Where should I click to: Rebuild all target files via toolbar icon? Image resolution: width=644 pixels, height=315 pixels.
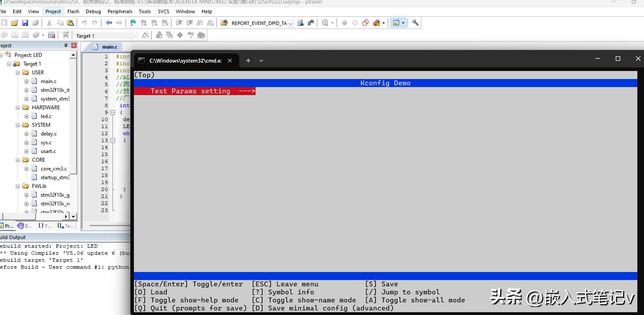[x=24, y=35]
